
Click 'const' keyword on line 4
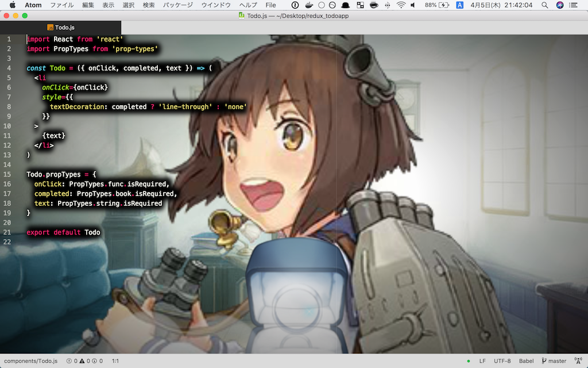[x=36, y=68]
